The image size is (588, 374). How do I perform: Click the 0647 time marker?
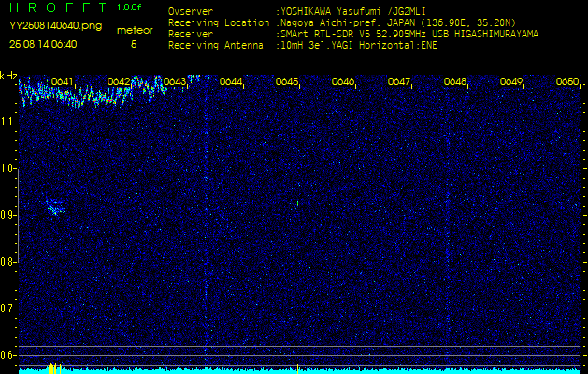point(399,81)
